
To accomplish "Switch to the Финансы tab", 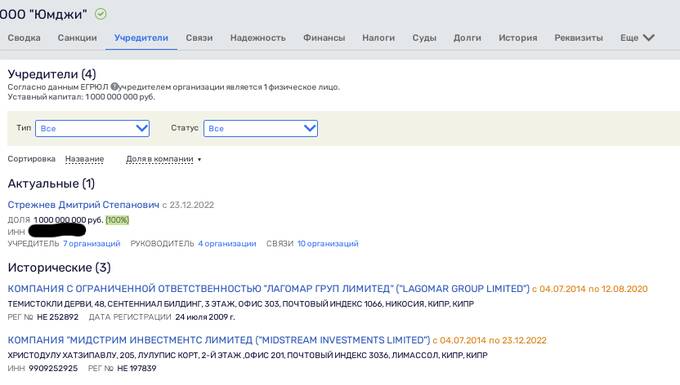I will (x=324, y=38).
